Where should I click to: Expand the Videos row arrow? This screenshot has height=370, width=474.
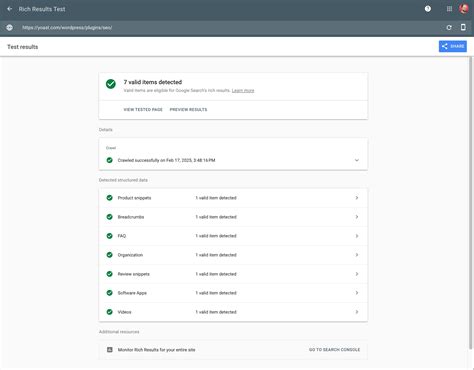click(357, 312)
